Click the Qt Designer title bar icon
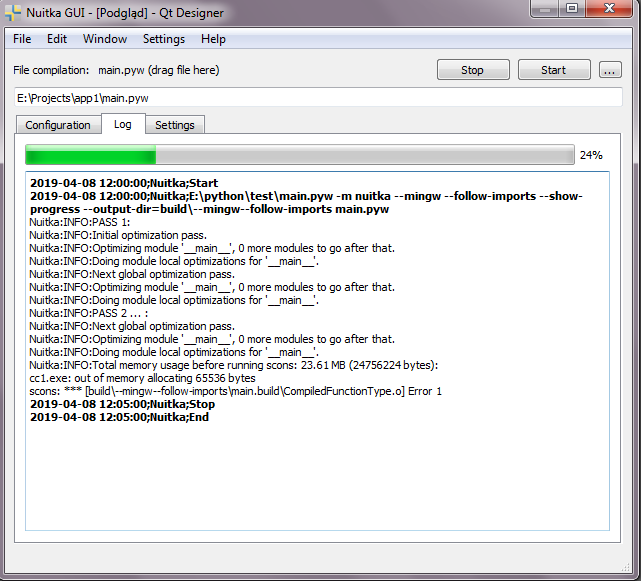The width and height of the screenshot is (641, 581). (x=13, y=13)
